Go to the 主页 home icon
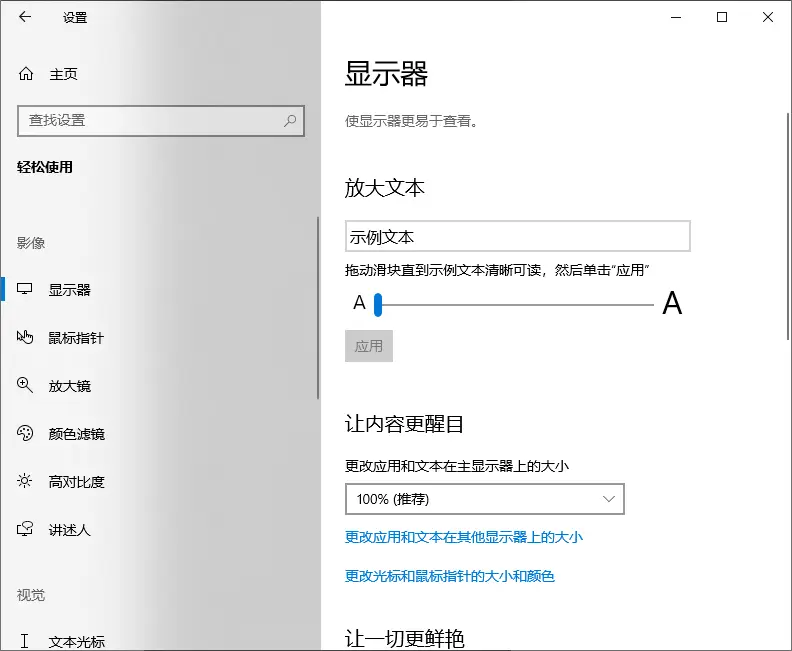Viewport: 792px width, 651px height. [x=26, y=74]
